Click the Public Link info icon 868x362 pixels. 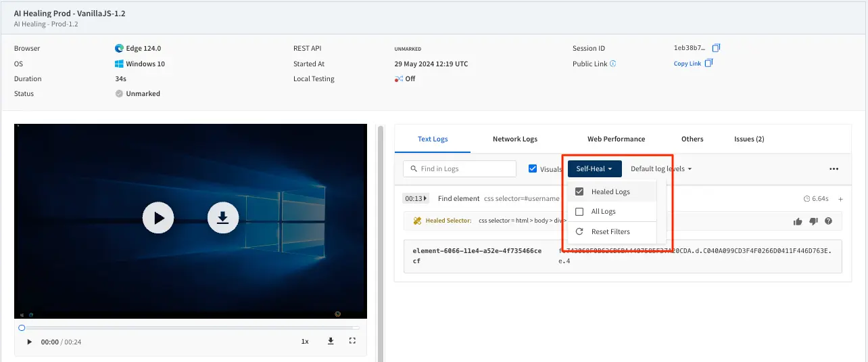pyautogui.click(x=613, y=64)
